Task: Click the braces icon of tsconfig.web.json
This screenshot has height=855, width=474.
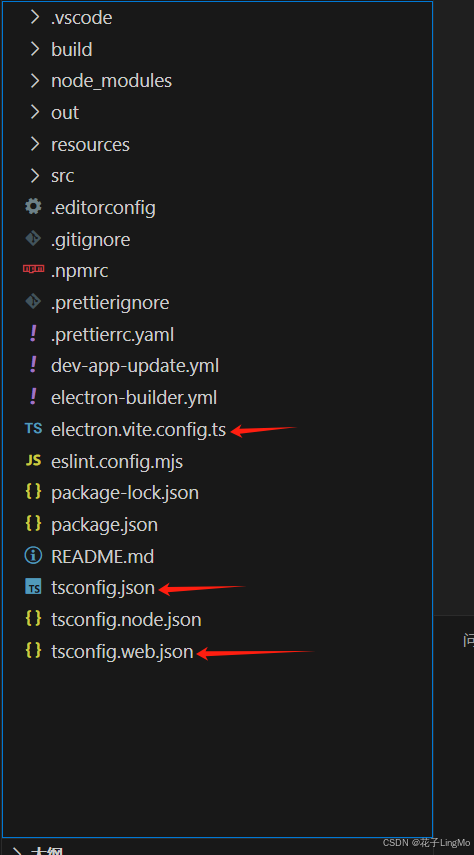Action: click(33, 650)
